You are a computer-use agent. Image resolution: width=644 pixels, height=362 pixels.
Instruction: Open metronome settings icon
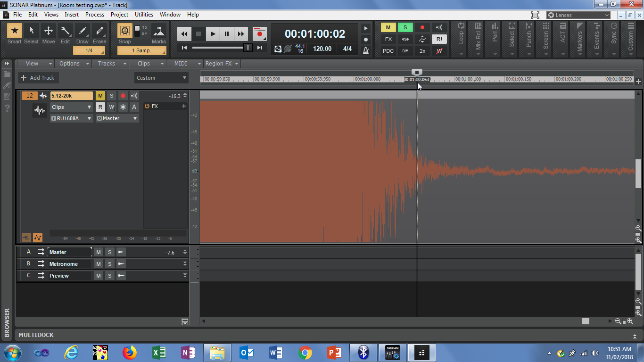pos(365,50)
